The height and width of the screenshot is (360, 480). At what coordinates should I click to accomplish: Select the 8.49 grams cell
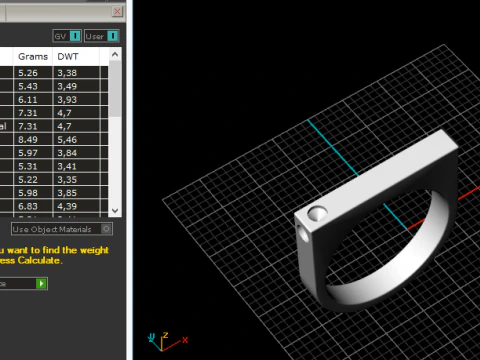[x=33, y=140]
